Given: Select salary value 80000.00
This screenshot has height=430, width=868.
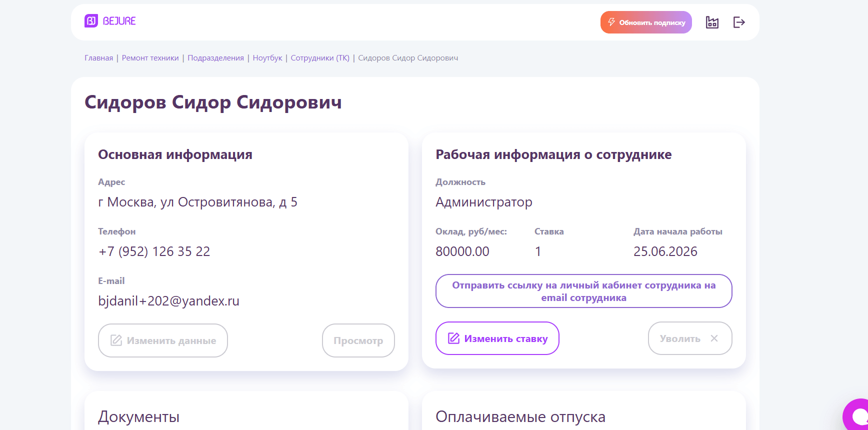Looking at the screenshot, I should point(462,251).
